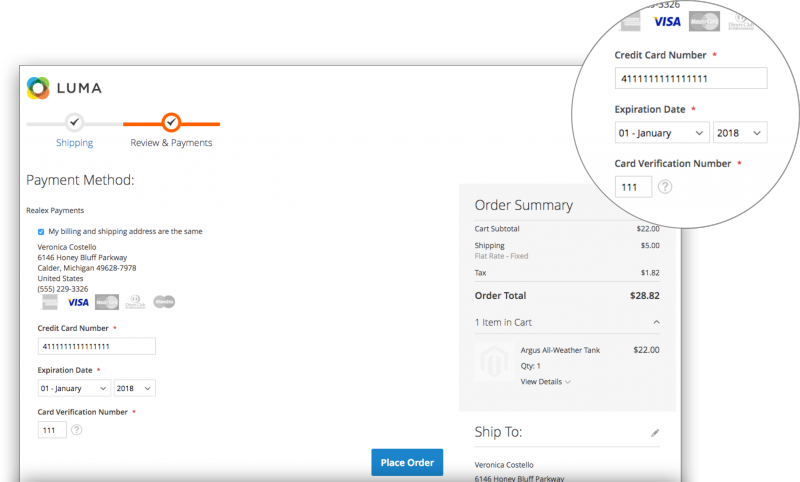Toggle billing and shipping address same checkbox
This screenshot has width=800, height=482.
click(x=41, y=232)
